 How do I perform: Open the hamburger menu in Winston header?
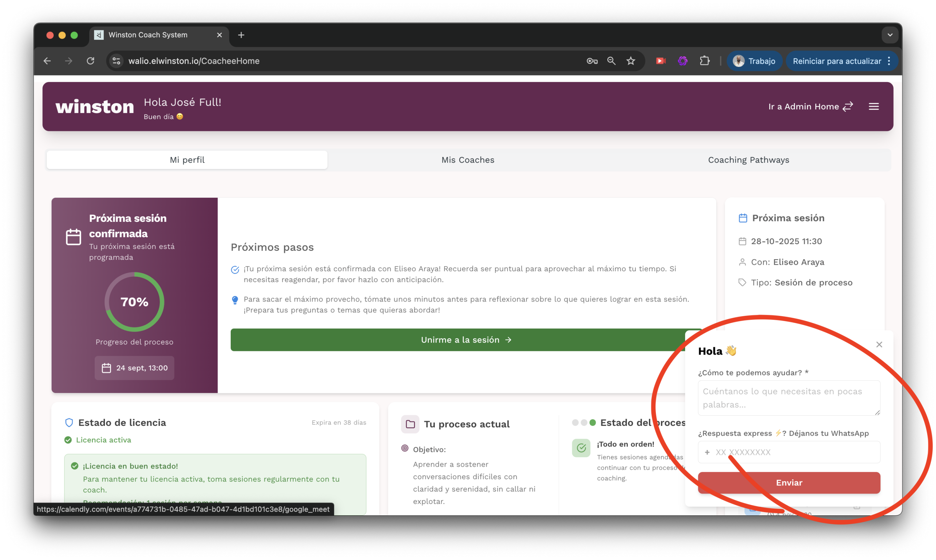point(873,106)
